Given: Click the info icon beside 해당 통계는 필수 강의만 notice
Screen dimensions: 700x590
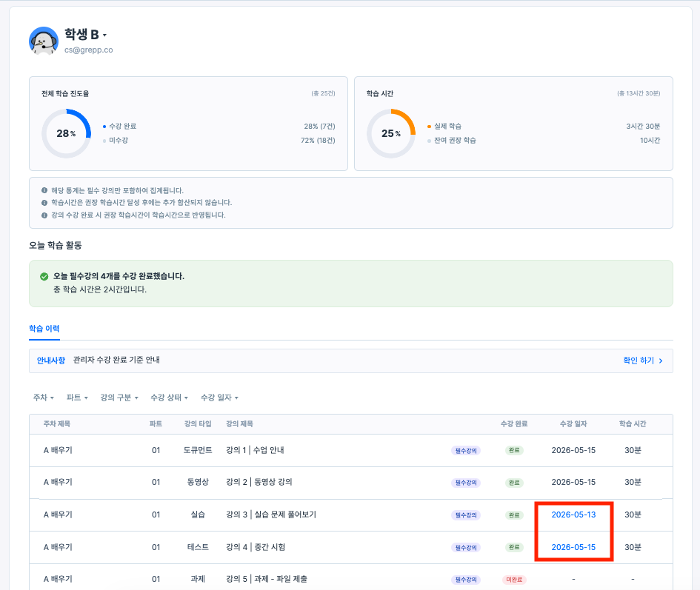Looking at the screenshot, I should coord(44,190).
